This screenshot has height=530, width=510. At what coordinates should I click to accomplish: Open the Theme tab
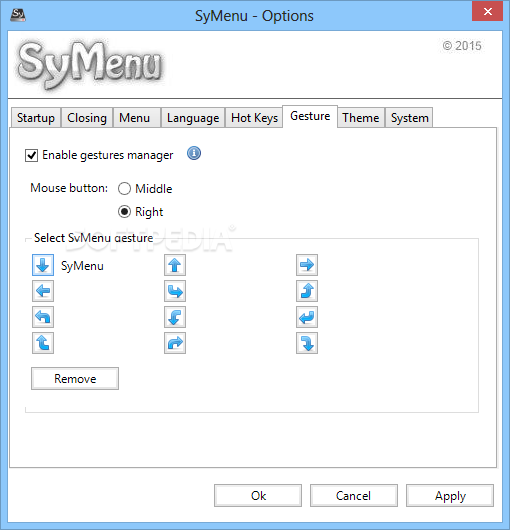click(361, 118)
